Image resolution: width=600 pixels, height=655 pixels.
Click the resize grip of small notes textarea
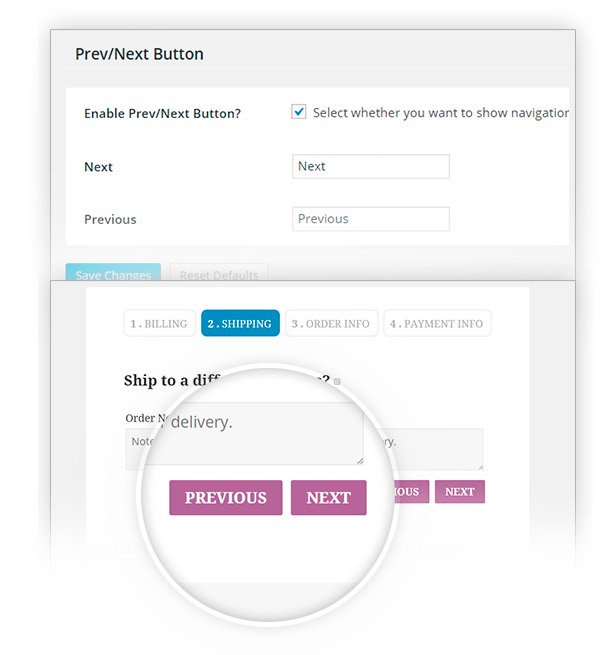coord(479,465)
